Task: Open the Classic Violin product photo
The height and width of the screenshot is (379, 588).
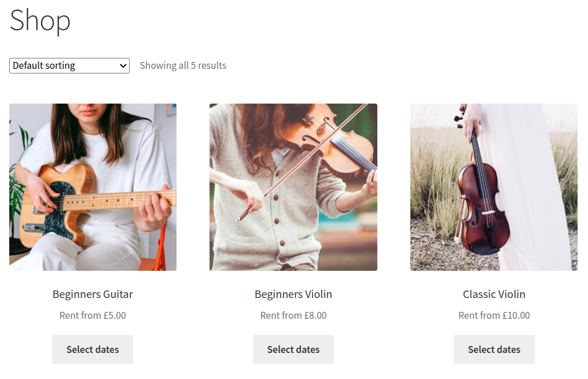Action: coord(494,187)
